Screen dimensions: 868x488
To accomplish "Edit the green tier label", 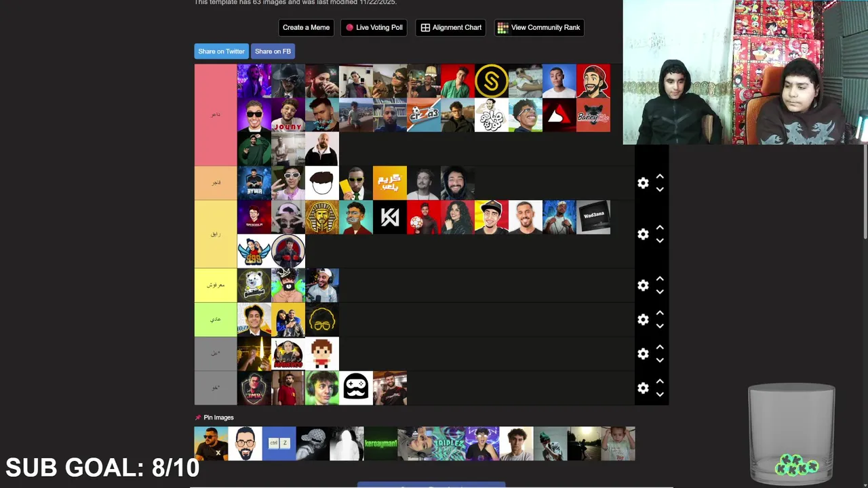I will pos(216,319).
